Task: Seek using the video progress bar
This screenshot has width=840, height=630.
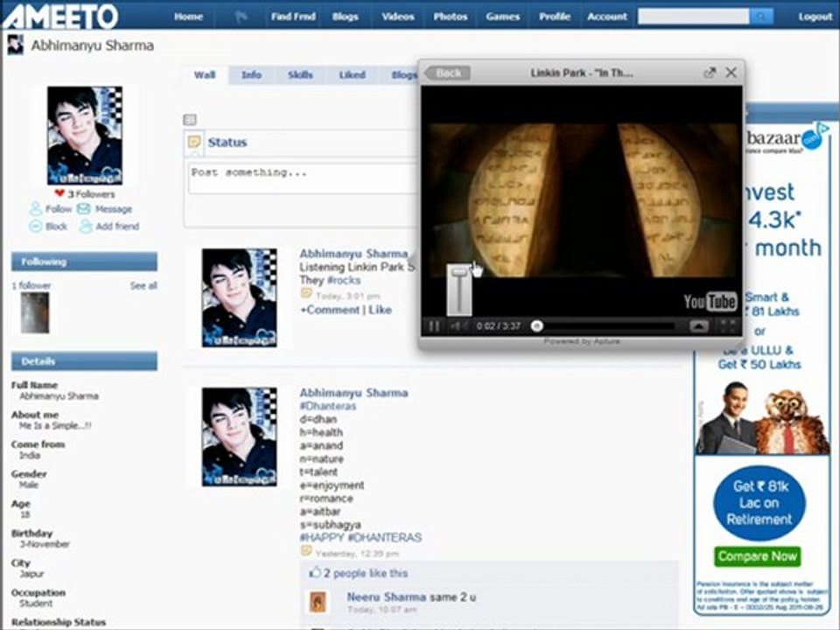Action: 603,325
